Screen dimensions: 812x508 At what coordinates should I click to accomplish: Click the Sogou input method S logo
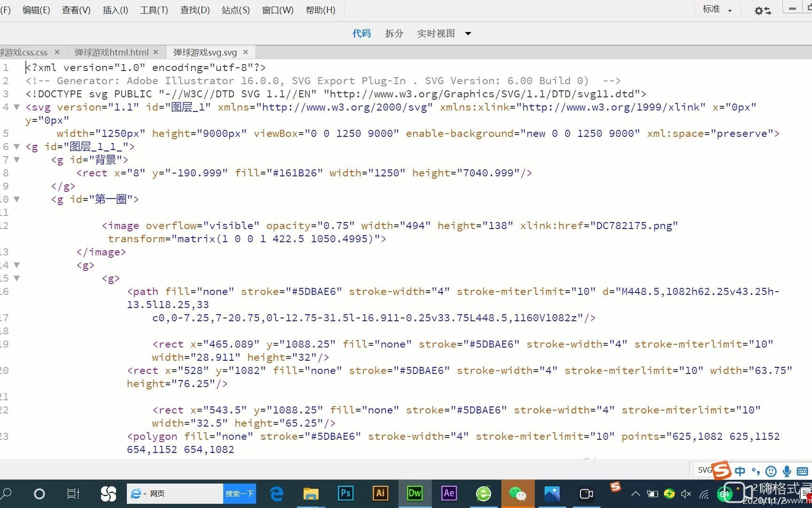tap(721, 470)
